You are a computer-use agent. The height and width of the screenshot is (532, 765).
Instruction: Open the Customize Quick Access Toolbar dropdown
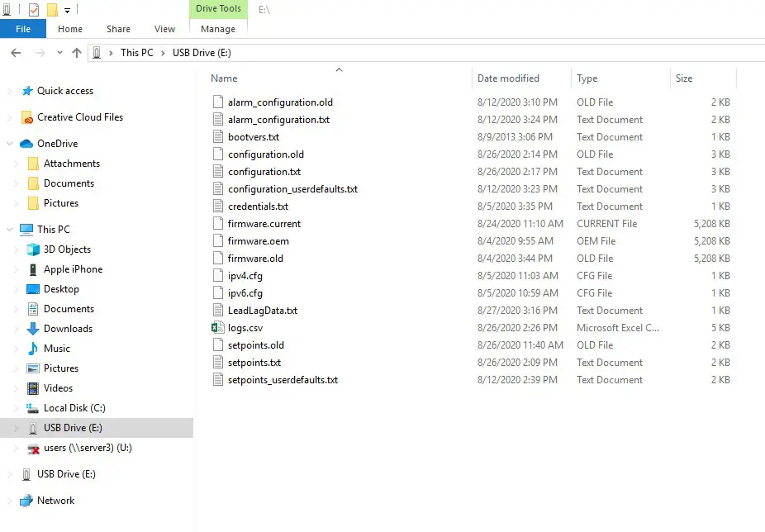66,9
